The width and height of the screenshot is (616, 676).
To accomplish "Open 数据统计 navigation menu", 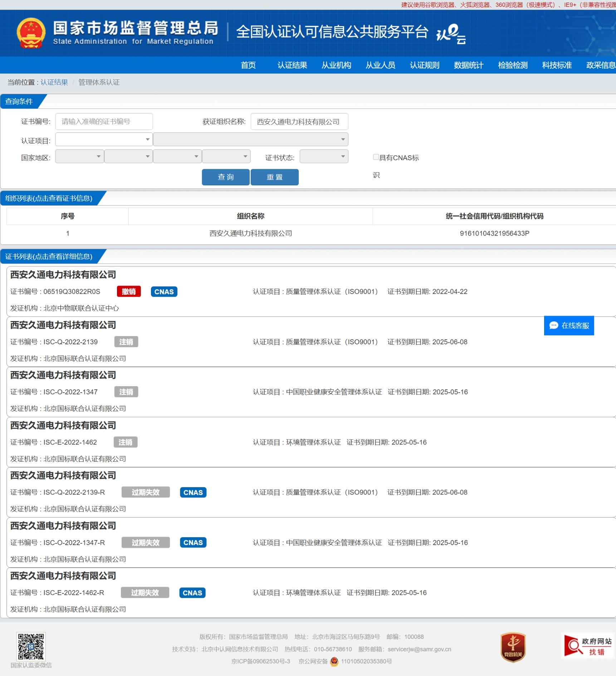I will 469,65.
